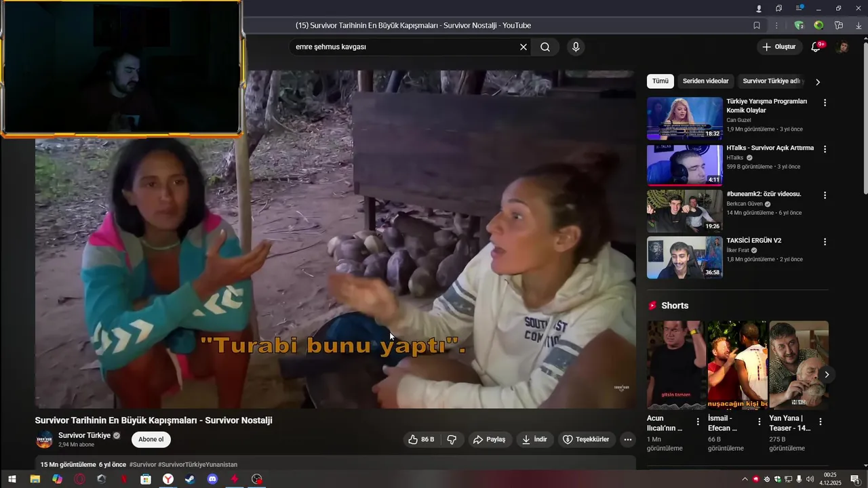
Task: Select the Seriden videolar filter chip
Action: click(705, 81)
